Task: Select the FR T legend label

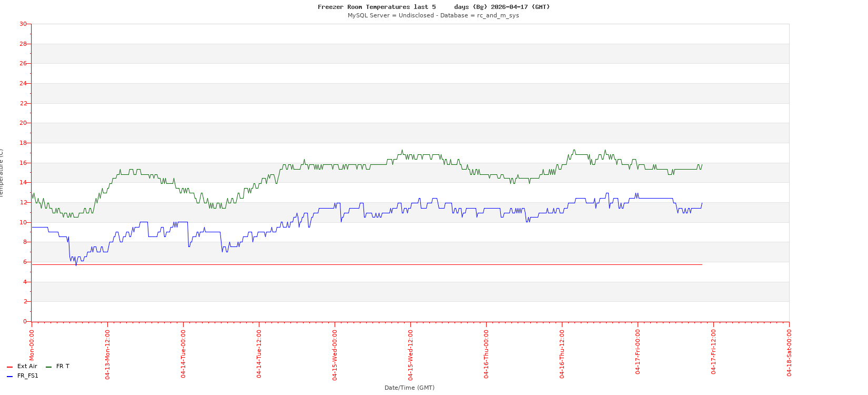Action: (x=63, y=367)
